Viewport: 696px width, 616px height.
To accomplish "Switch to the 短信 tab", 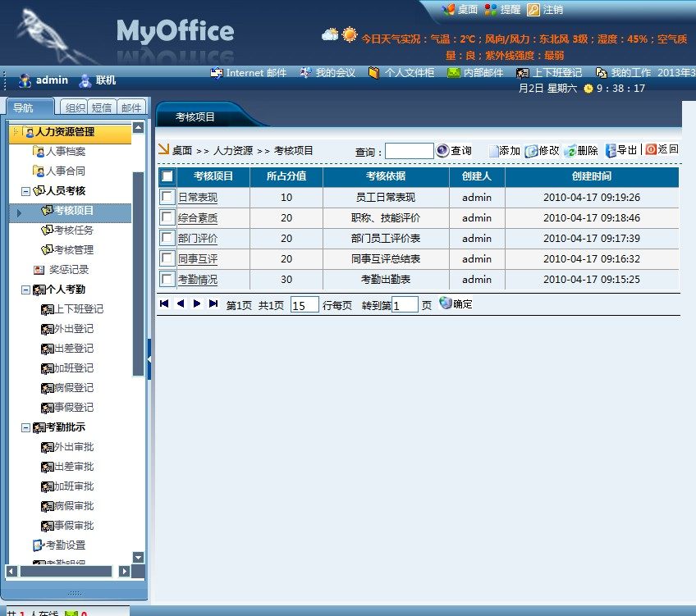I will [102, 107].
